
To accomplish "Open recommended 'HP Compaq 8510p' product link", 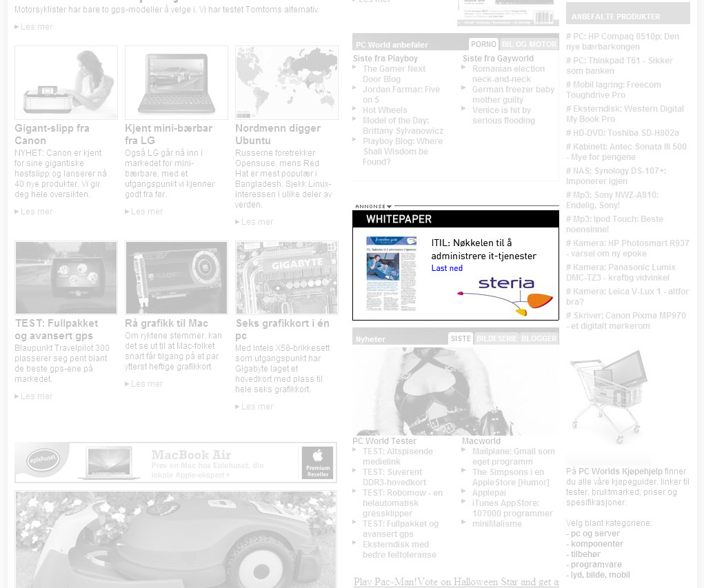I will [x=622, y=41].
